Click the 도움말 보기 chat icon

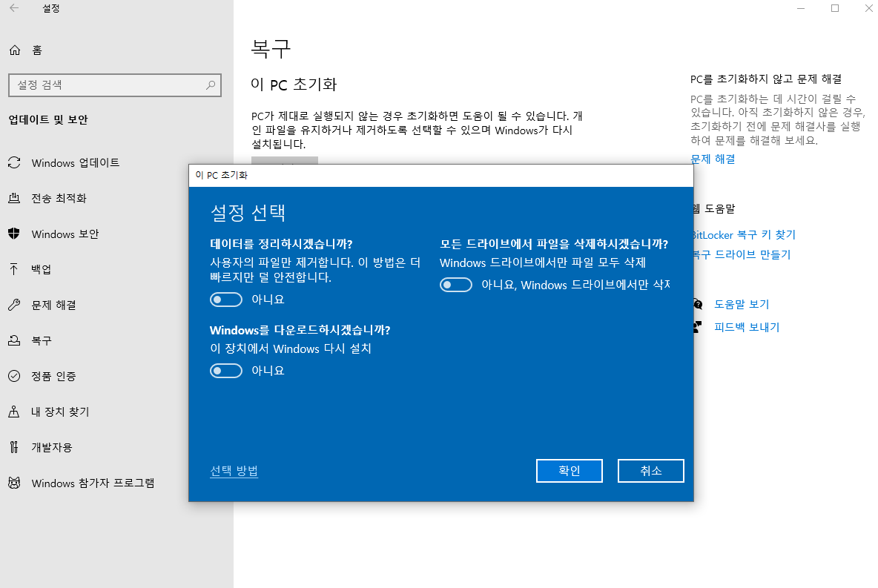[x=698, y=304]
